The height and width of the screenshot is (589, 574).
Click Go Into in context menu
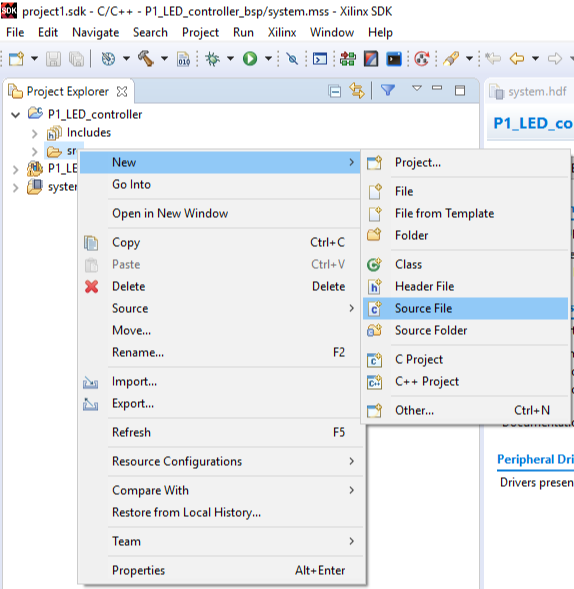pyautogui.click(x=221, y=184)
